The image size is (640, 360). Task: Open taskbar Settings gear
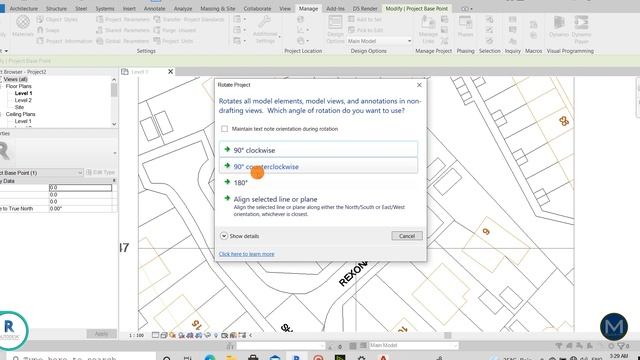click(x=361, y=358)
